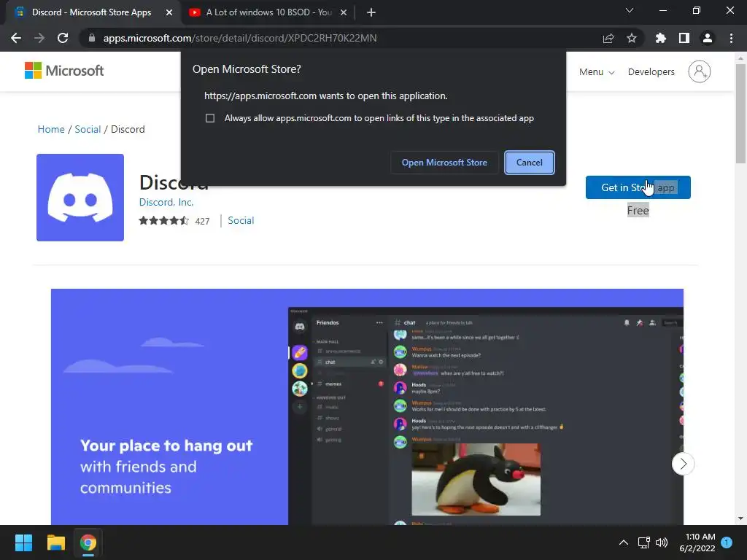Expand the Menu dropdown

click(597, 72)
